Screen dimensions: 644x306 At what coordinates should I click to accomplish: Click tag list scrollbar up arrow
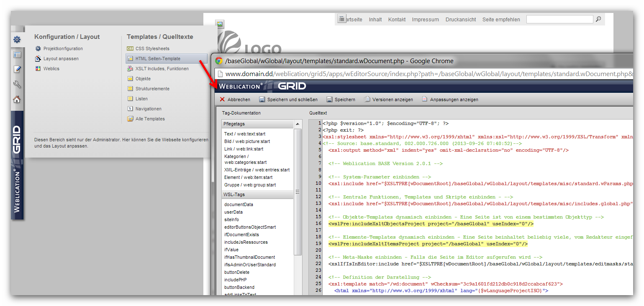point(298,124)
